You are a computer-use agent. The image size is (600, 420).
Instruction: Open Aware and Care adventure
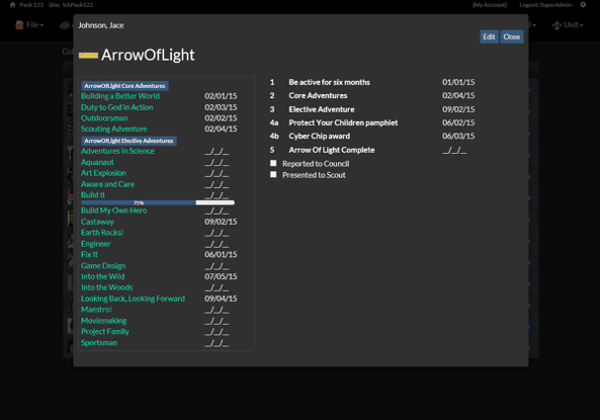[x=108, y=184]
